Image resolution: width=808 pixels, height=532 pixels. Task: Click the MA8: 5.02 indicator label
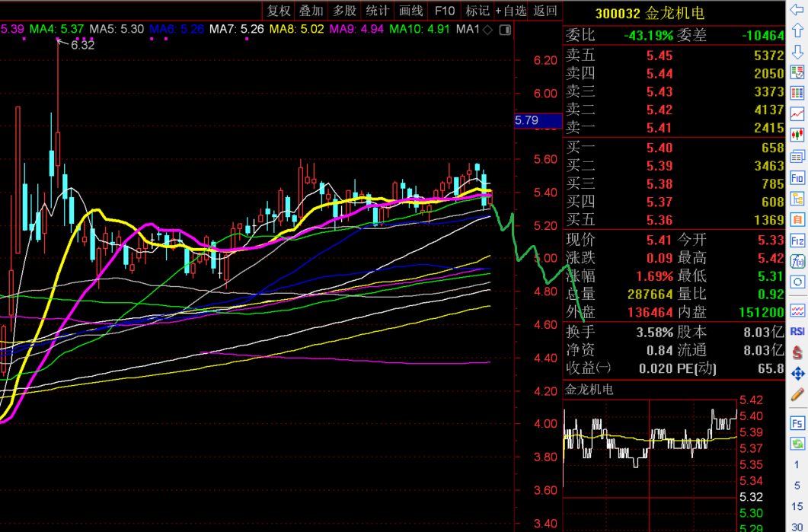296,30
